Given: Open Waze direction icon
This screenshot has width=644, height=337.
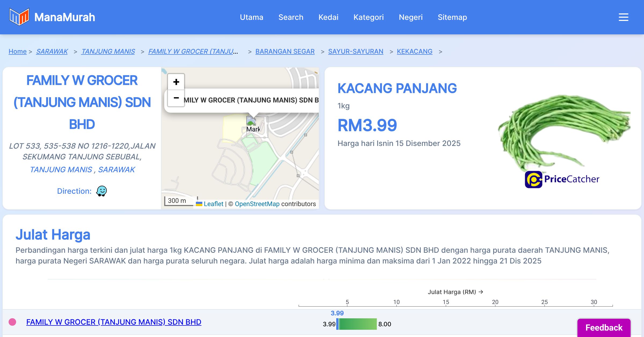Looking at the screenshot, I should click(x=101, y=191).
